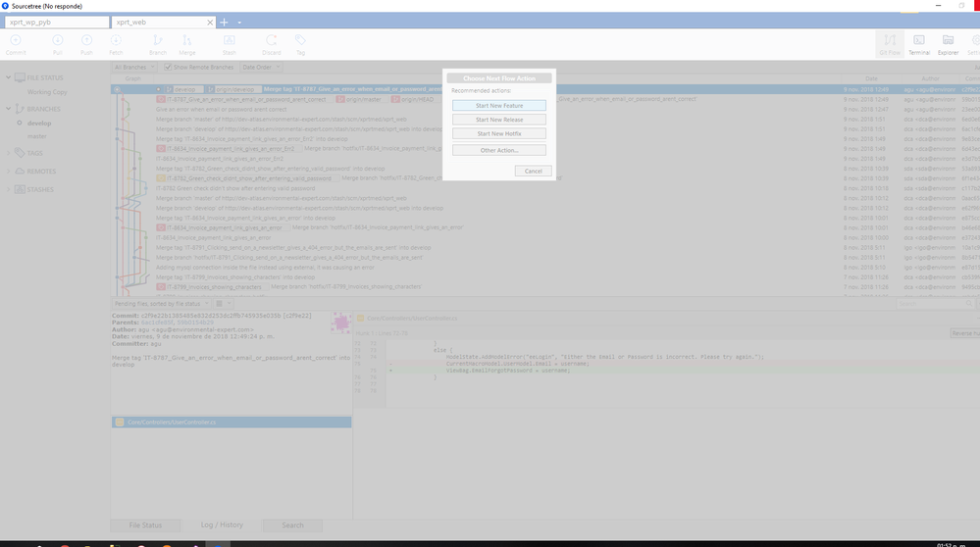Expand the REMOTES section
The height and width of the screenshot is (547, 980).
9,172
